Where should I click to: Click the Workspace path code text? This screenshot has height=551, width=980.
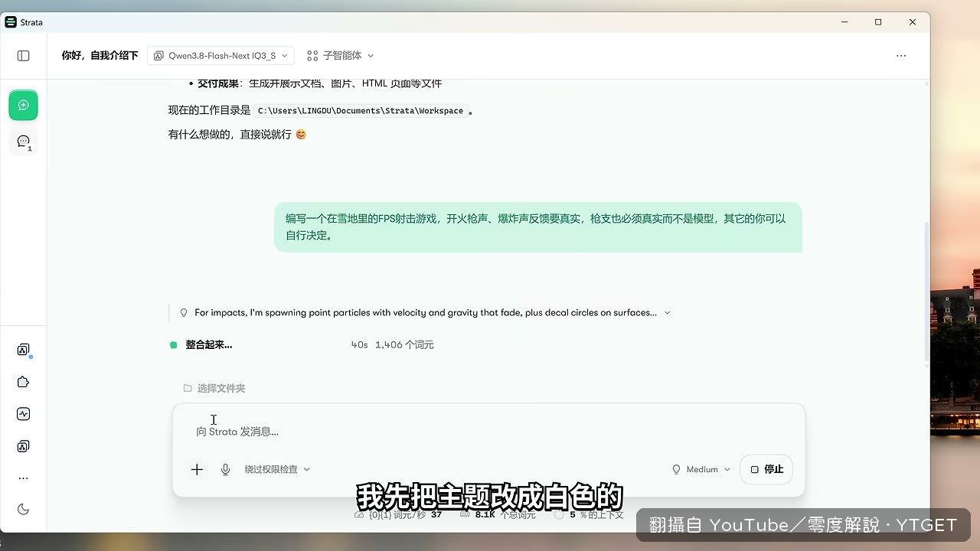[x=361, y=110]
